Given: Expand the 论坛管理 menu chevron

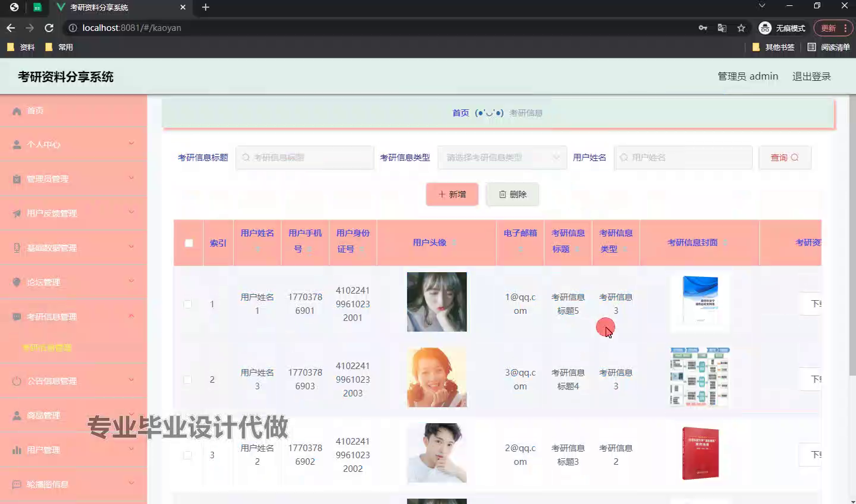Looking at the screenshot, I should tap(131, 281).
